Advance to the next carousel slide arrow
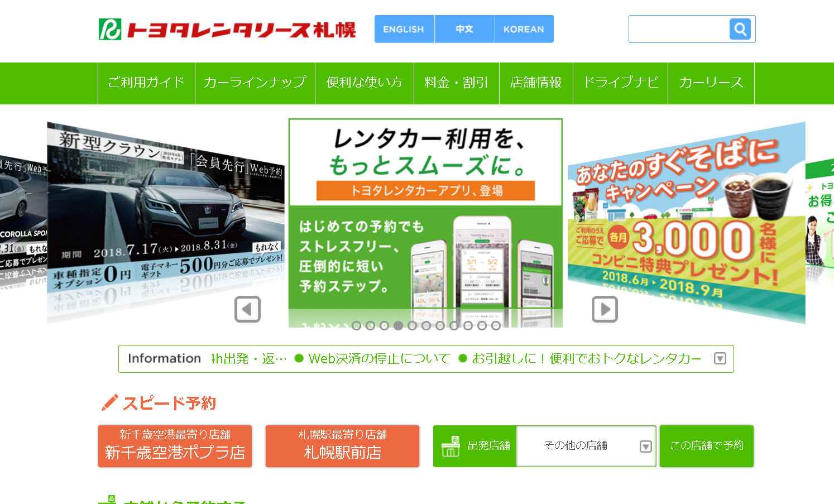 [605, 309]
